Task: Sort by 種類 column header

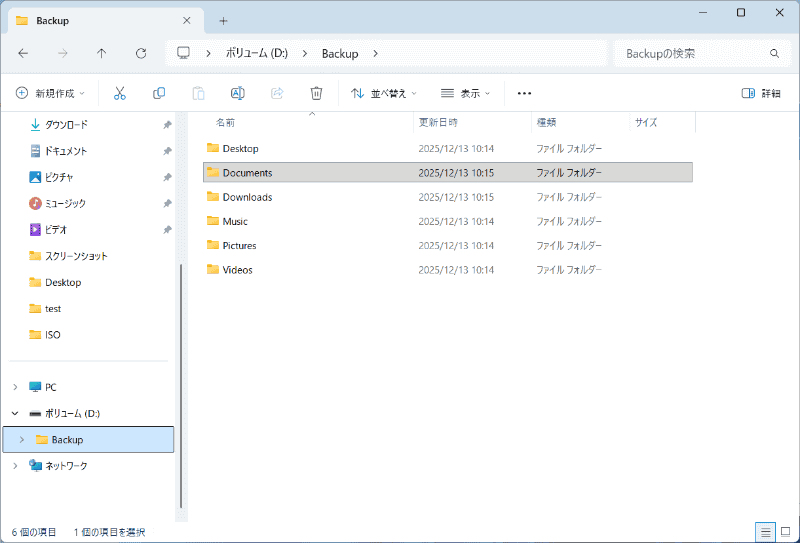Action: point(546,122)
